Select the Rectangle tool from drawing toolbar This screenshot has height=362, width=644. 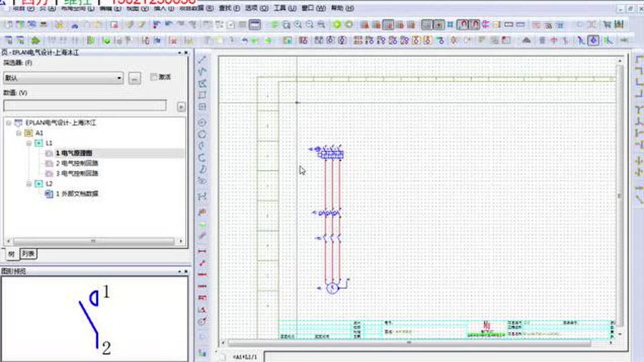tap(202, 95)
